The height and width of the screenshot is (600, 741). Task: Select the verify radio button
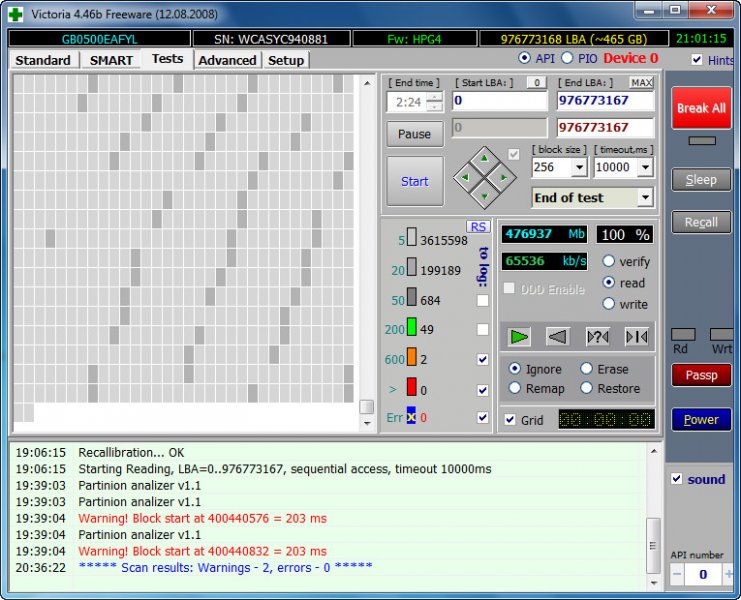(608, 261)
